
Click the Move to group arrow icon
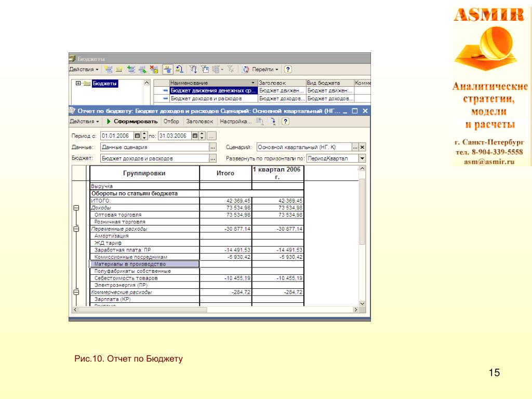tap(179, 70)
